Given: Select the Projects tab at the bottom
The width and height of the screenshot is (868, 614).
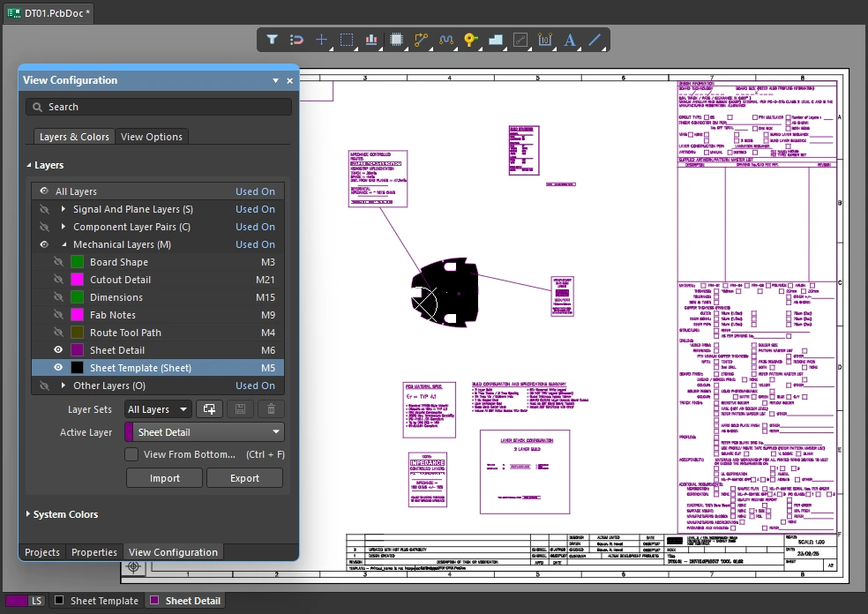Looking at the screenshot, I should point(41,551).
